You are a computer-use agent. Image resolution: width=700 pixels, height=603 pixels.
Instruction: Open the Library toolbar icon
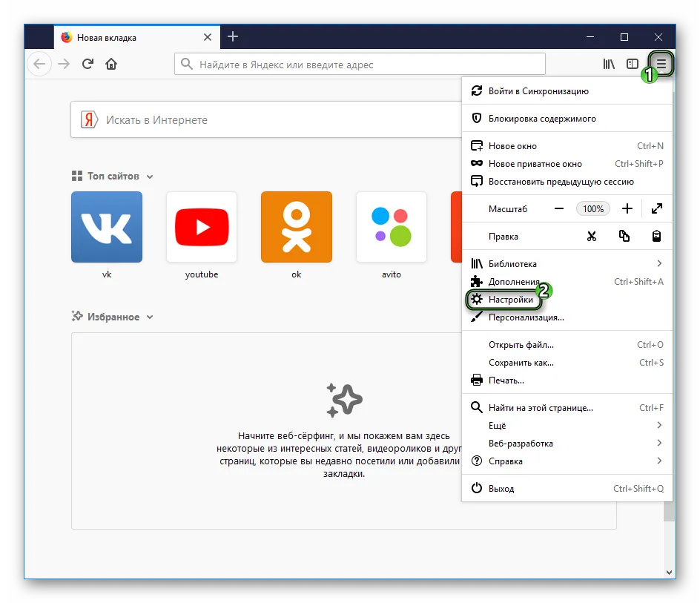(x=609, y=64)
